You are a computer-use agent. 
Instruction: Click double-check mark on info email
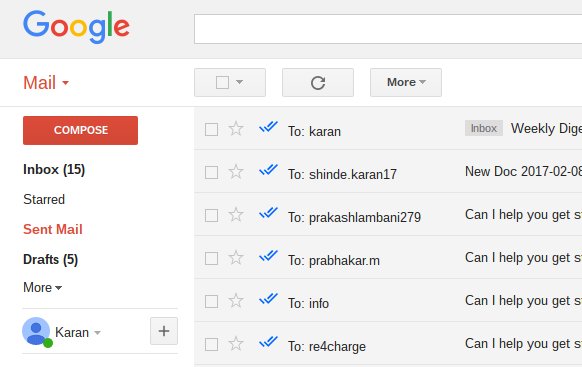click(268, 299)
